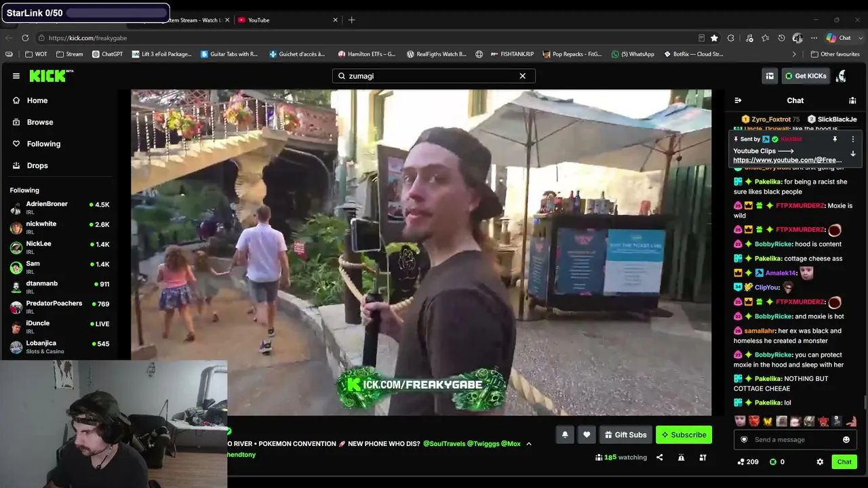This screenshot has height=488, width=868.
Task: Open nickwhite's followed channel
Action: pyautogui.click(x=60, y=228)
